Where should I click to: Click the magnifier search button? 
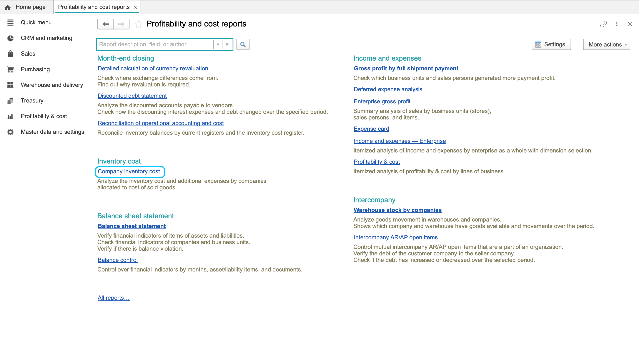tap(243, 45)
